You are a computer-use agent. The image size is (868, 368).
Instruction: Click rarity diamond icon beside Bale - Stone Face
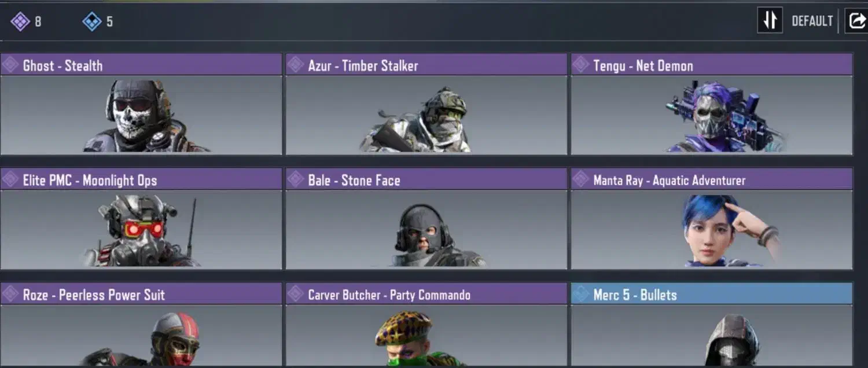(295, 179)
